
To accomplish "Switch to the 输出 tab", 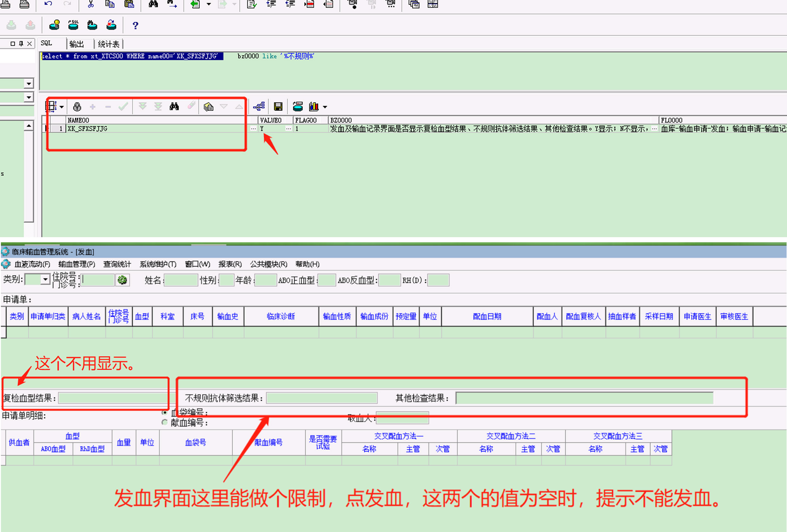I will tap(76, 44).
